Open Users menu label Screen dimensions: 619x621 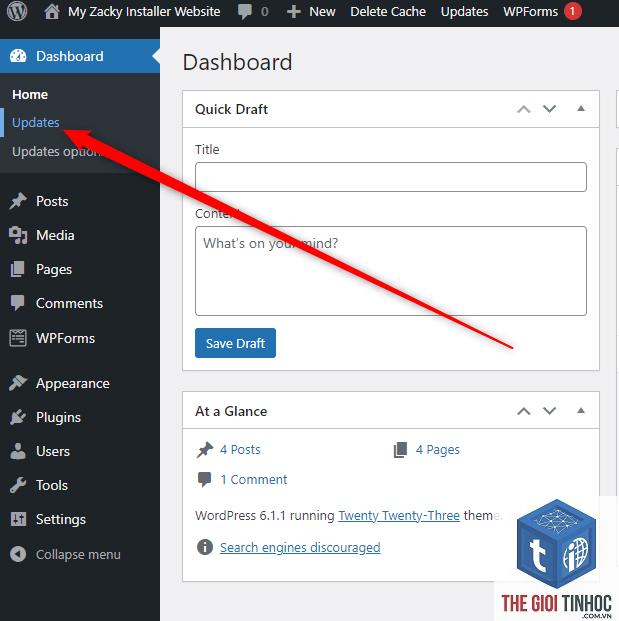pyautogui.click(x=53, y=451)
